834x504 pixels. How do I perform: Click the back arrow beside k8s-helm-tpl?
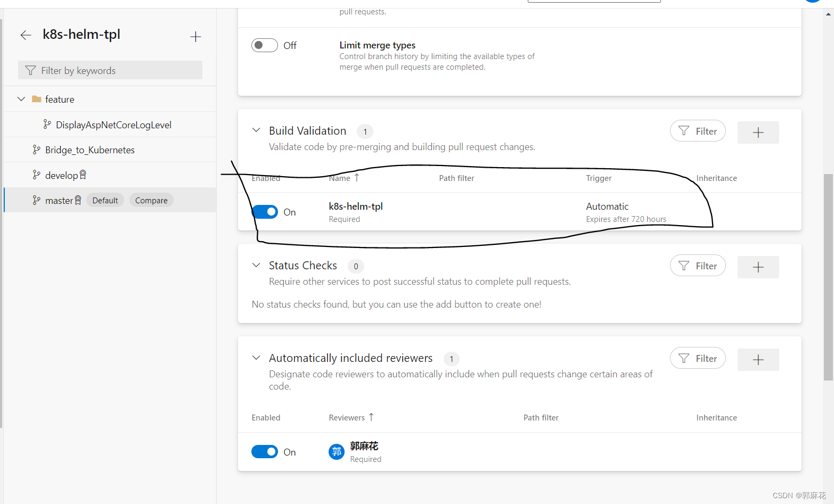tap(26, 35)
